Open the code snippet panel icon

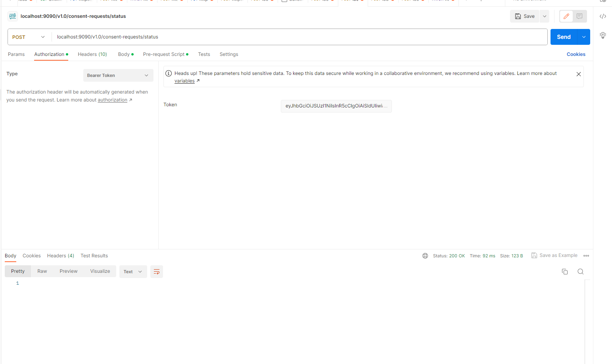tap(602, 16)
